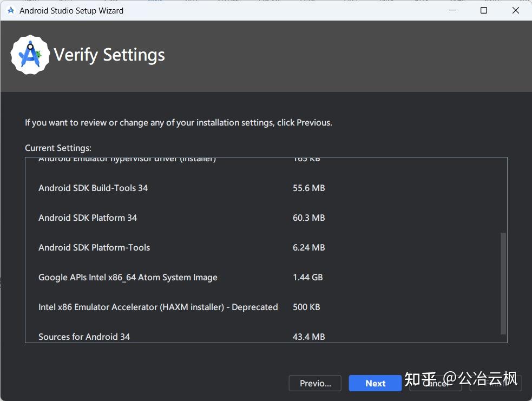Screen dimensions: 532x401
Task: Select the Google APIs Intel x86_64 Atom System Image
Action: (128, 277)
